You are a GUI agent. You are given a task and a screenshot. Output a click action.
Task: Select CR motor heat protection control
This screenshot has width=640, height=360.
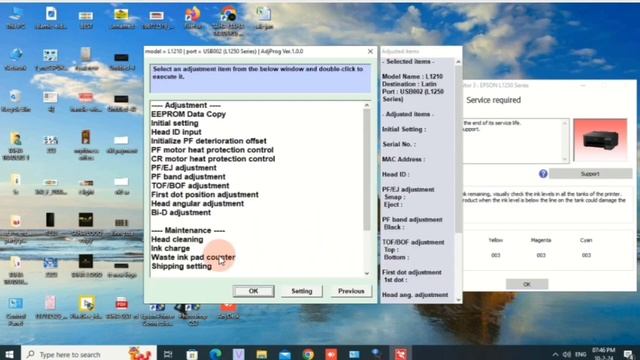[213, 159]
